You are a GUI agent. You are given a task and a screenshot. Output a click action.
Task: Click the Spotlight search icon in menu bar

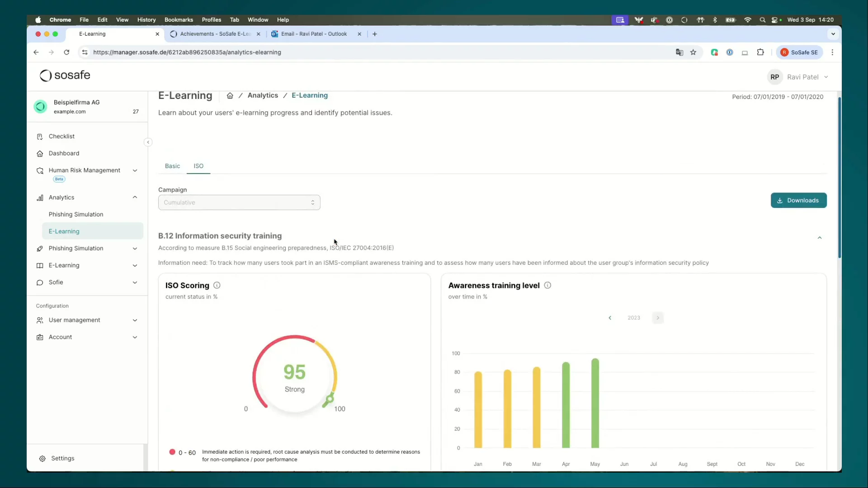pos(762,20)
